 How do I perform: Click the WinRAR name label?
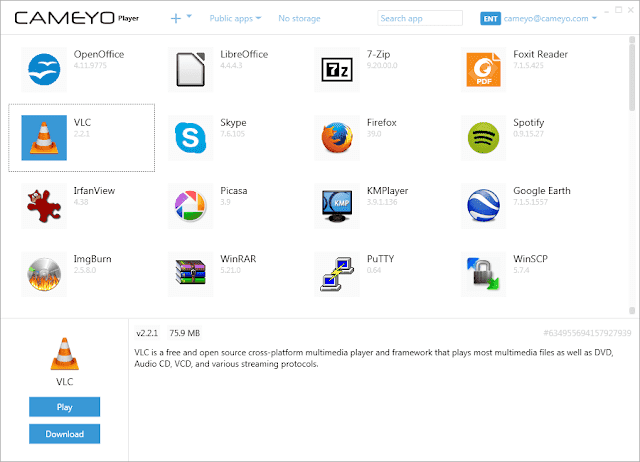pyautogui.click(x=238, y=259)
